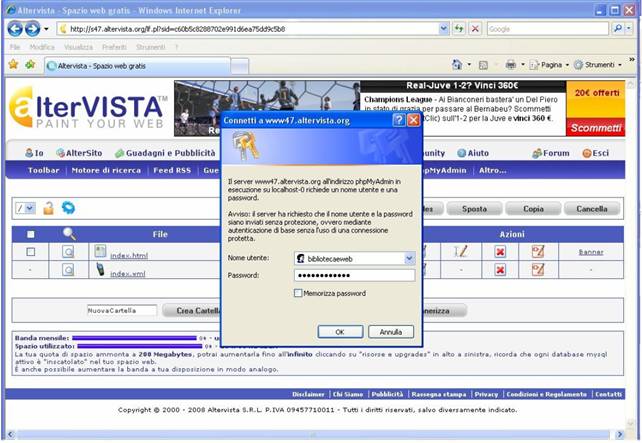The width and height of the screenshot is (642, 443).
Task: Toggle the select-all checkbox in file header
Action: click(31, 234)
